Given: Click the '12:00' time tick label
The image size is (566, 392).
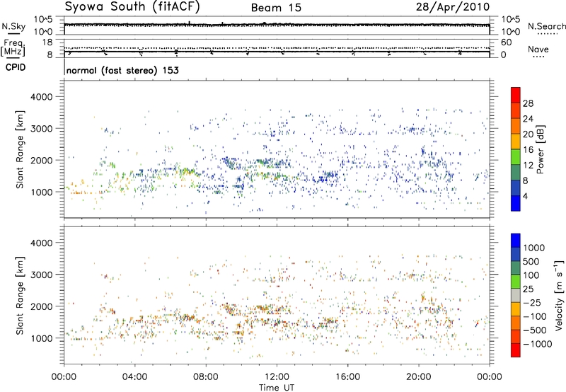Looking at the screenshot, I should click(277, 377).
